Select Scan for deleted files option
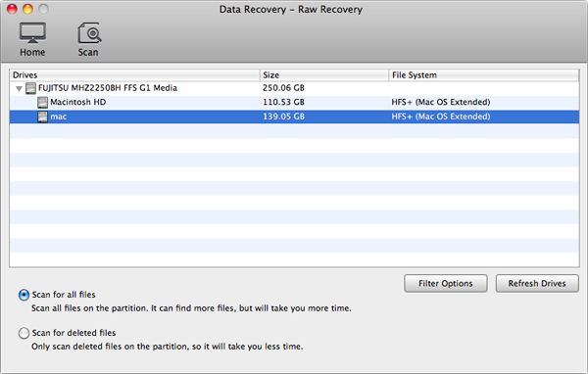 coord(24,333)
